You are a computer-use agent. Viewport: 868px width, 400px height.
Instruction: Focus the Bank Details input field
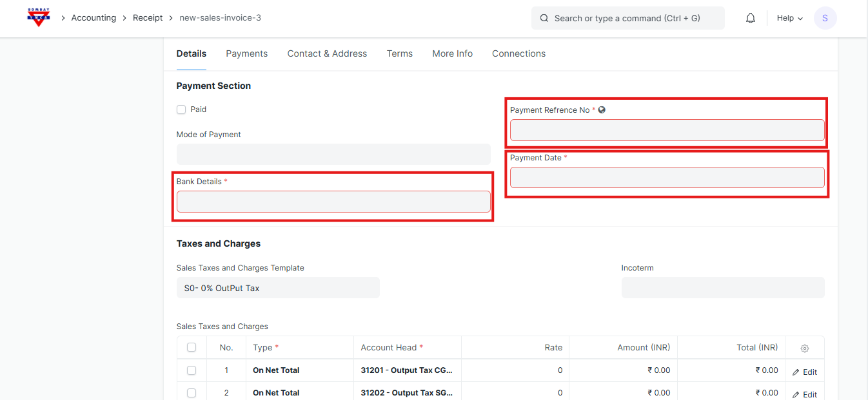click(333, 202)
